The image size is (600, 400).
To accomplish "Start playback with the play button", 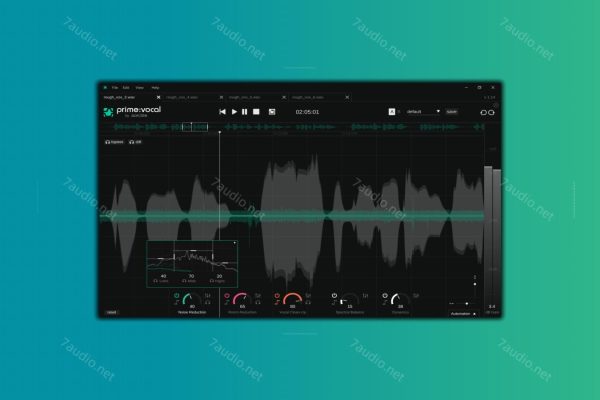I will (234, 112).
